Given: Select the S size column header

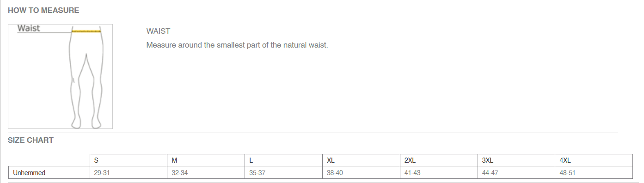Looking at the screenshot, I should click(x=128, y=160).
